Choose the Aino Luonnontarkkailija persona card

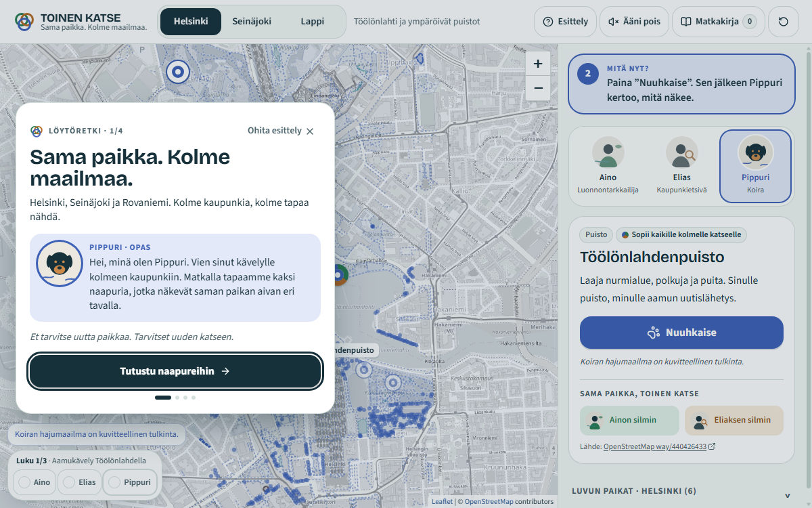coord(608,167)
